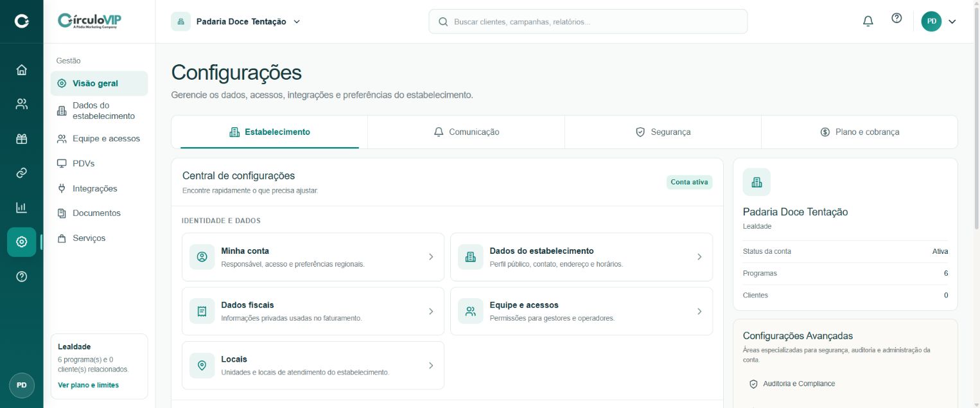Select Equipe e acessos in sidebar

[99, 138]
